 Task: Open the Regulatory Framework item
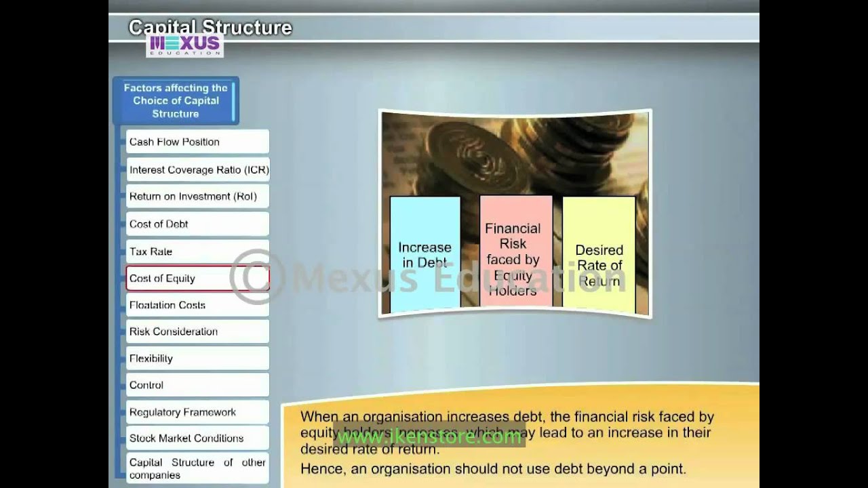(x=197, y=412)
